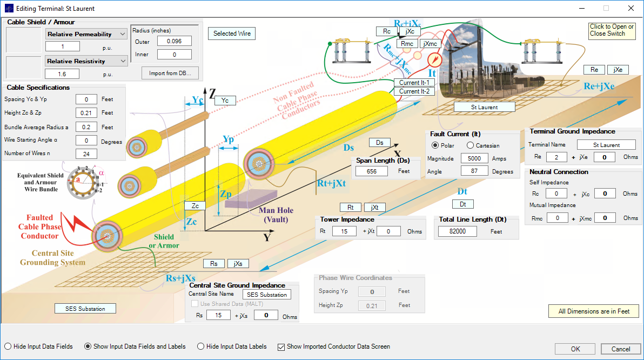Click the It current meter icon
Image resolution: width=644 pixels, height=360 pixels.
434,60
